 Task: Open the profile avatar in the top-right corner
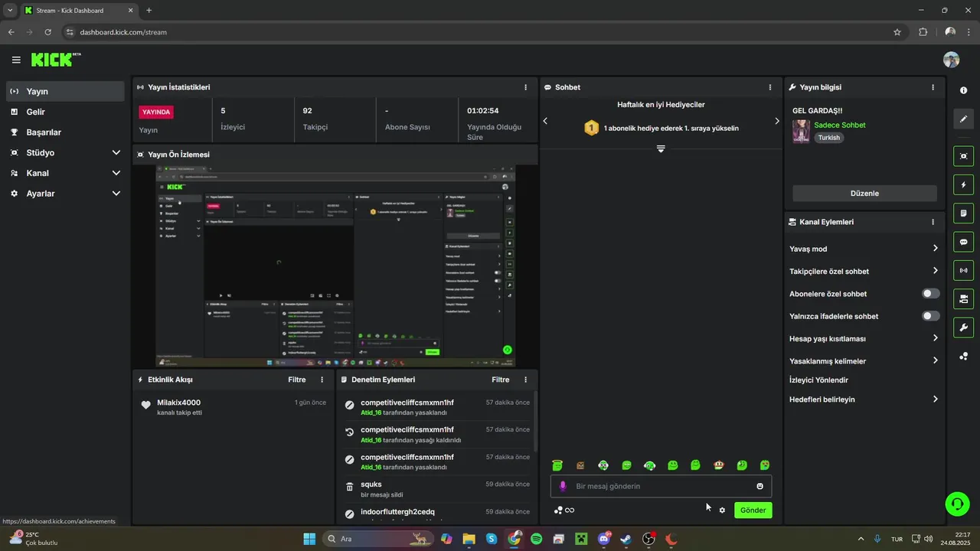tap(952, 60)
